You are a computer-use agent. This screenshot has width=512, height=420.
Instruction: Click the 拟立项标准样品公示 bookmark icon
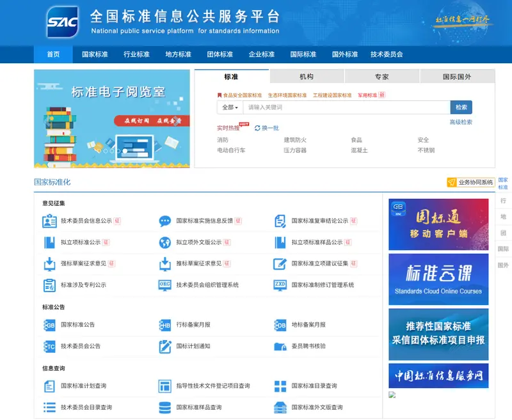click(280, 243)
